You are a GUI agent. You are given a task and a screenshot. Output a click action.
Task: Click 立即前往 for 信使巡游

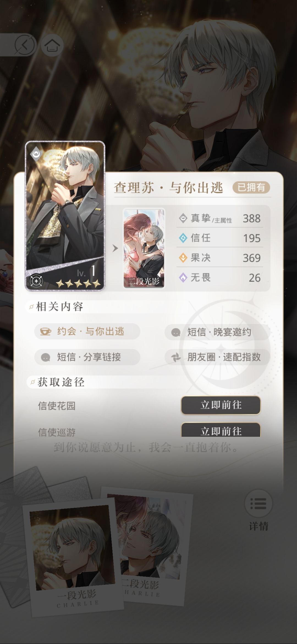point(221,430)
